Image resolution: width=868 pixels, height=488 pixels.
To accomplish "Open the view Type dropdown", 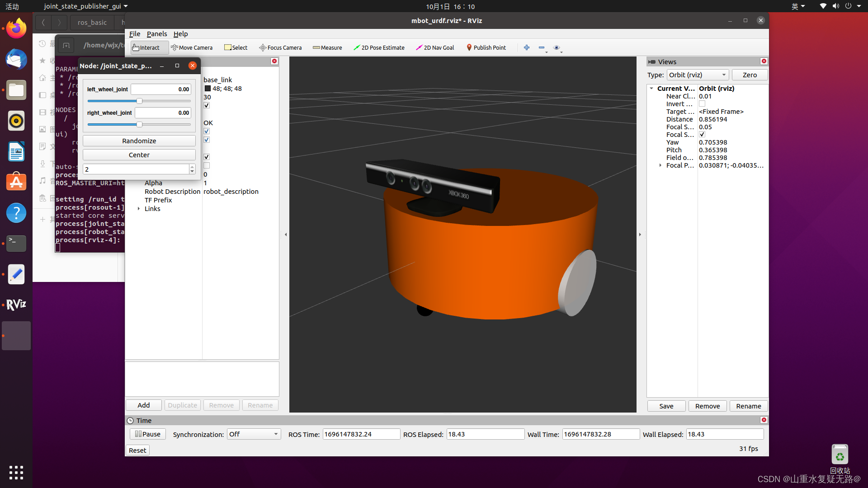I will [x=698, y=75].
